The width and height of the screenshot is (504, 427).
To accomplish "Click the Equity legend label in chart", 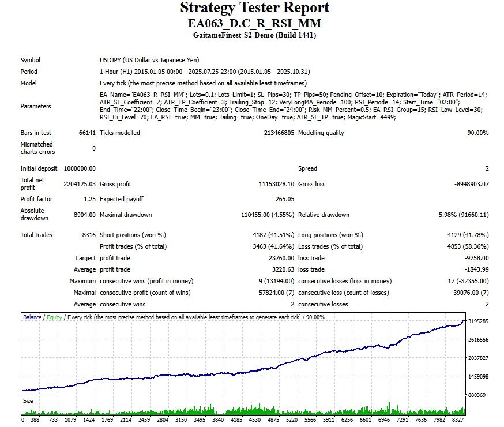I will tap(54, 317).
